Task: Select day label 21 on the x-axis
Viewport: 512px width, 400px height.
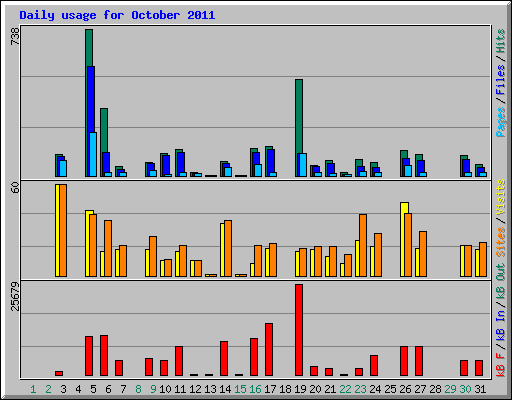Action: (x=330, y=389)
